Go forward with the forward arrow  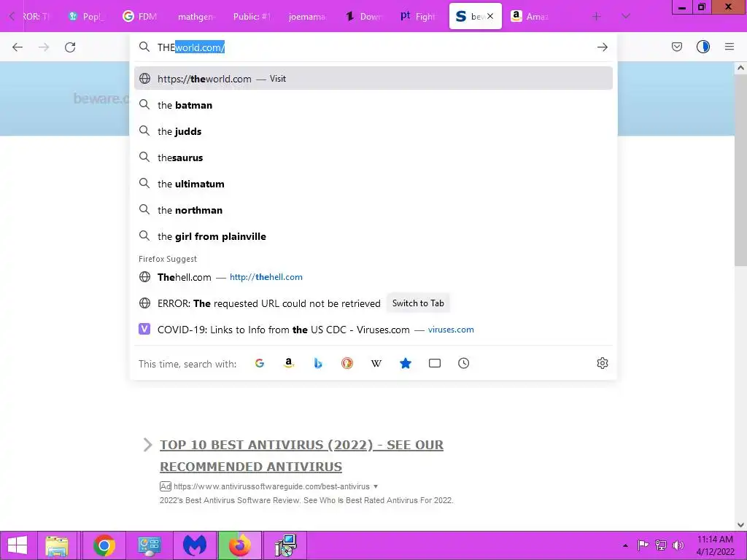click(44, 47)
